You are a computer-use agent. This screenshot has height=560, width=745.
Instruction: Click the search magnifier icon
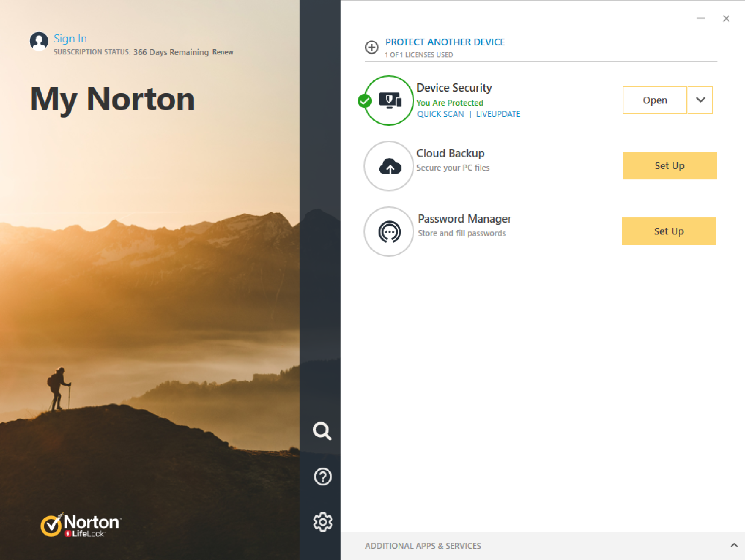pyautogui.click(x=323, y=432)
